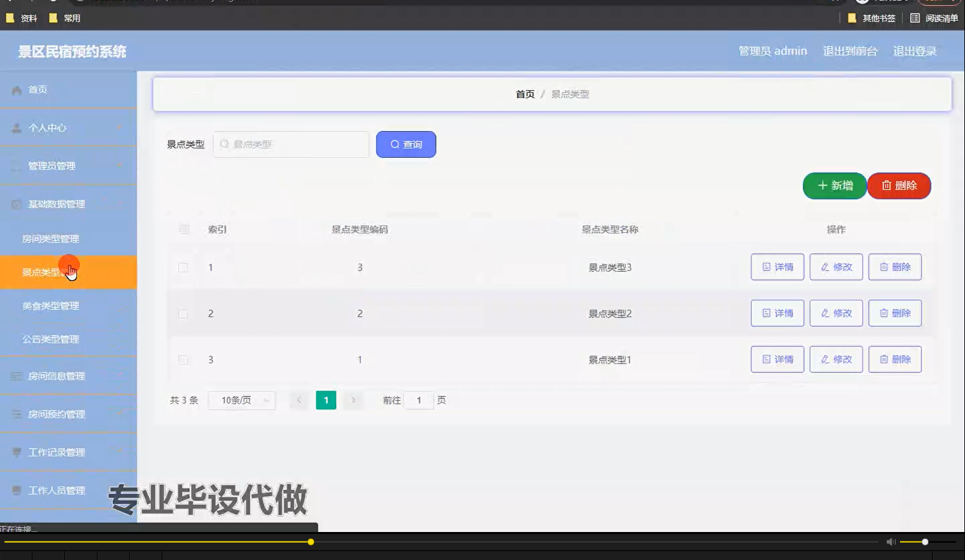
Task: Click the magnifier icon inside search box
Action: coord(225,144)
